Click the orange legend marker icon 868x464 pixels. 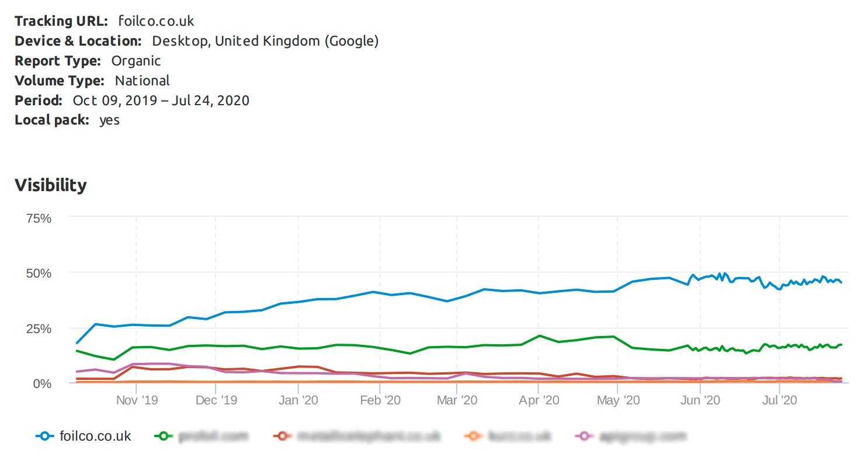point(473,436)
